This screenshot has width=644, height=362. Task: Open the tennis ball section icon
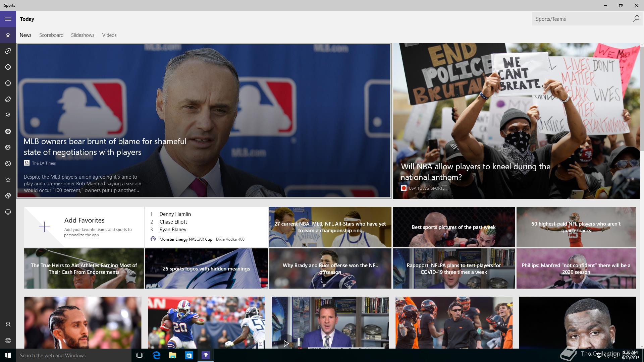tap(8, 164)
